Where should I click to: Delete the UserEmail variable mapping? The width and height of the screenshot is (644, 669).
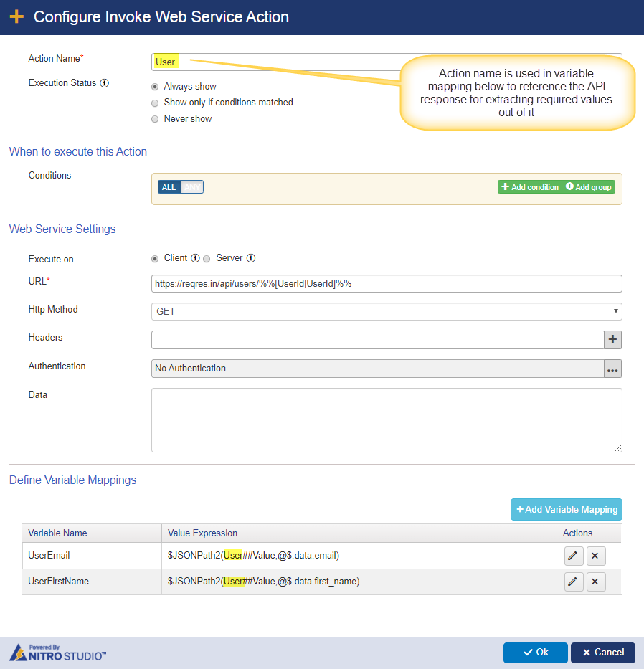[x=595, y=556]
